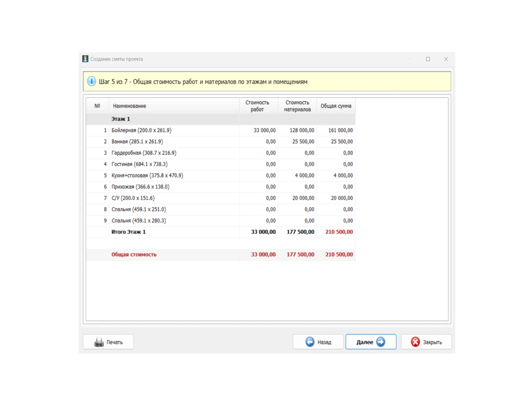This screenshot has height=403, width=532.
Task: Click the app icon in the title bar
Action: pos(85,59)
